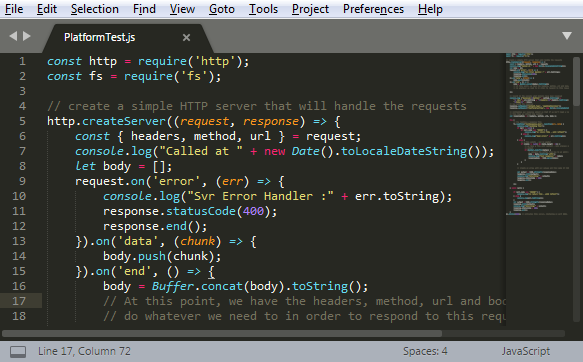
Task: Click the minimap code preview
Action: pyautogui.click(x=538, y=135)
